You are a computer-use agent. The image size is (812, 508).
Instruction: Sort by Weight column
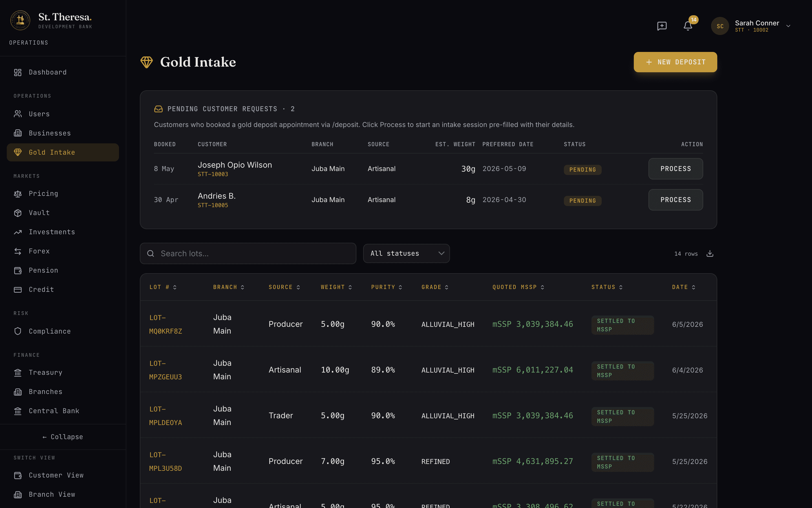tap(337, 287)
